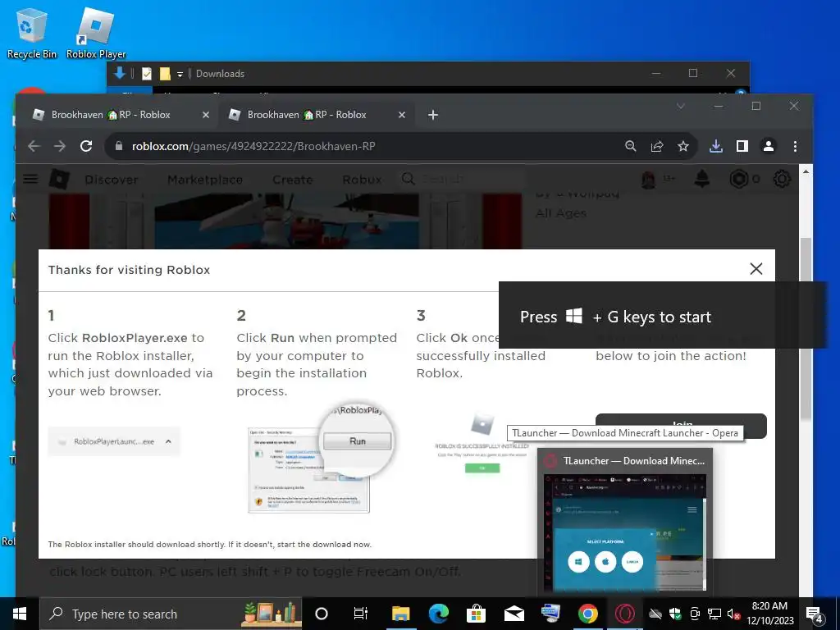Open the Chrome three-dot menu

795,146
